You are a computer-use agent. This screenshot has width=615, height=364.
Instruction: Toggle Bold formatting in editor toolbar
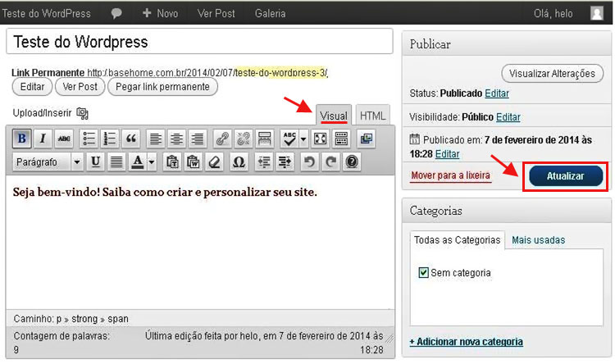pos(22,139)
